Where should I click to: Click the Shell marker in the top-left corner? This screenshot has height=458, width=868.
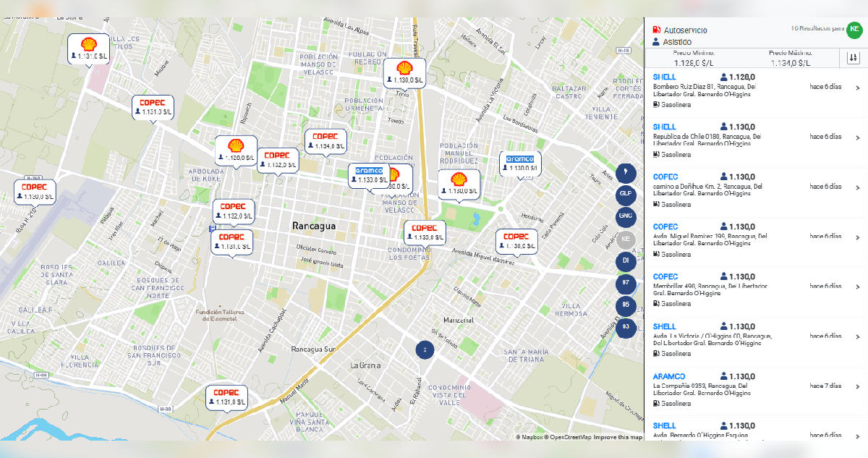tap(88, 48)
